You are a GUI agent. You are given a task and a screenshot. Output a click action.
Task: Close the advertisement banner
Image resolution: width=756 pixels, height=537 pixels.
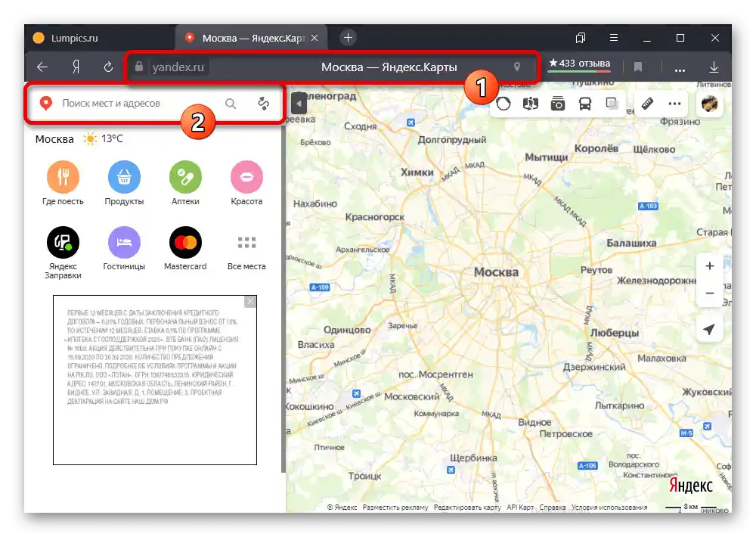point(249,302)
